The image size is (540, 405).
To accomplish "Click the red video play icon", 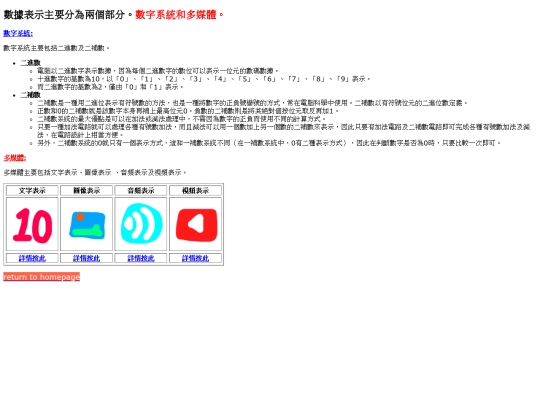I will tap(196, 225).
